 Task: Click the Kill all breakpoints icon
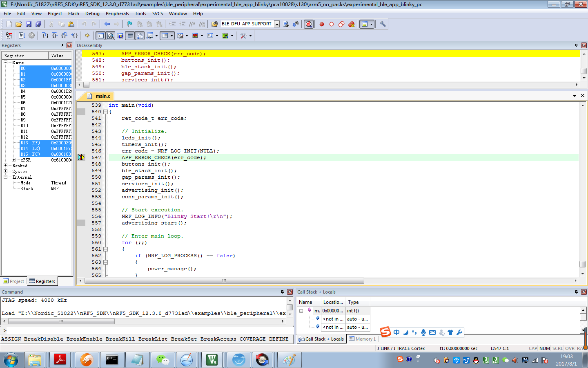351,24
